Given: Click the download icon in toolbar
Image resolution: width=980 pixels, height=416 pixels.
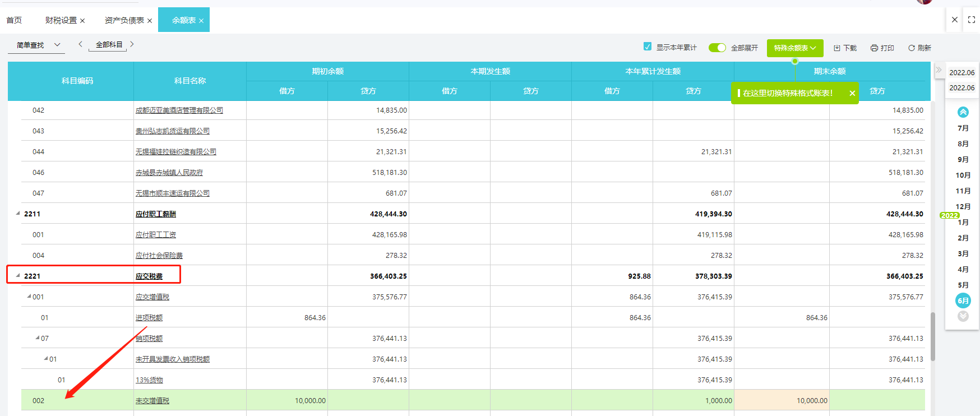Looking at the screenshot, I should tap(837, 48).
